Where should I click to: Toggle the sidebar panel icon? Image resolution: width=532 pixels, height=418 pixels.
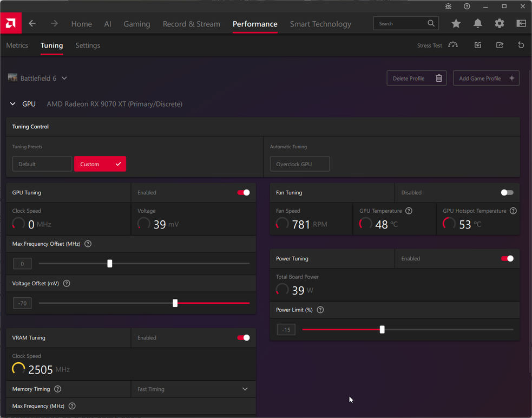click(x=521, y=23)
